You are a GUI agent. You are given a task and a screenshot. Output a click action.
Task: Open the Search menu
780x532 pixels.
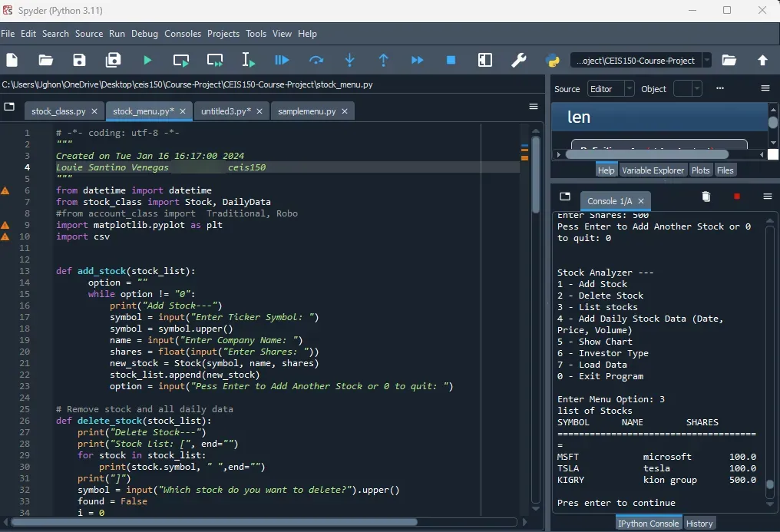[55, 33]
